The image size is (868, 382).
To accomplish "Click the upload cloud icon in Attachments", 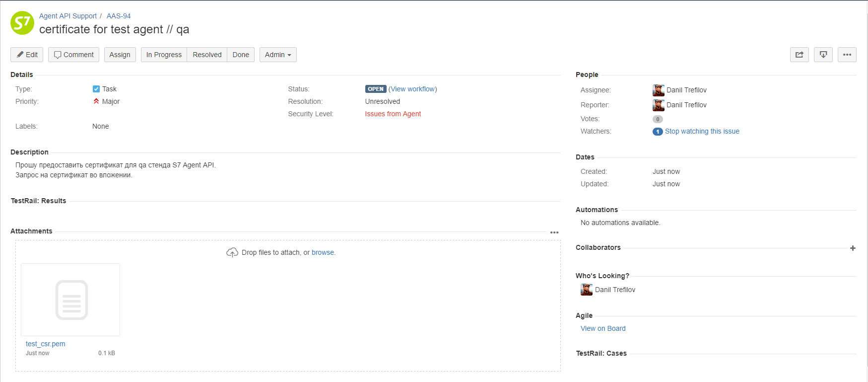I will (x=232, y=252).
